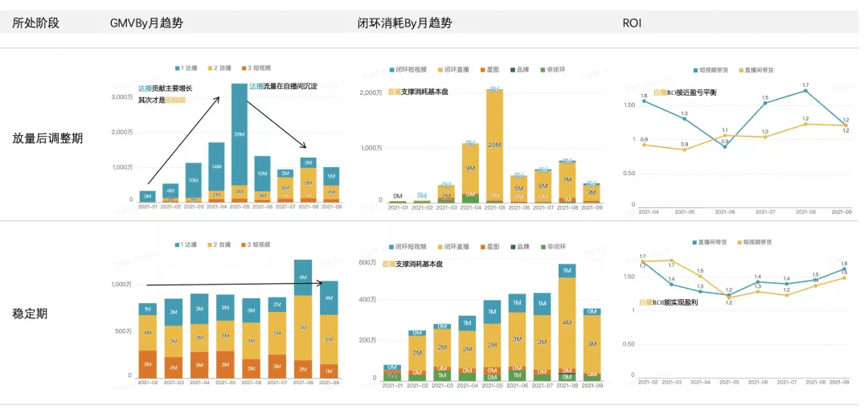Click 10M segment of 2021-03 in 放量后调整期 GMV

(193, 181)
